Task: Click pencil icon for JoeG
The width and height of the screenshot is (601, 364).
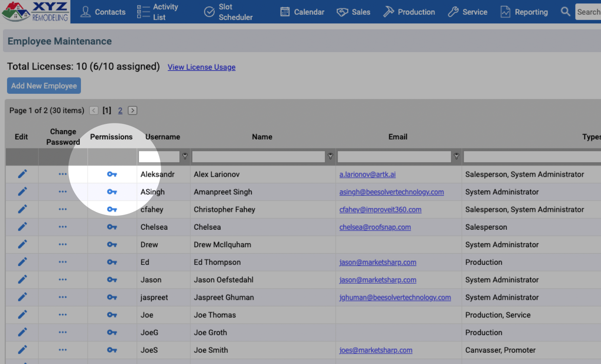Action: click(22, 332)
